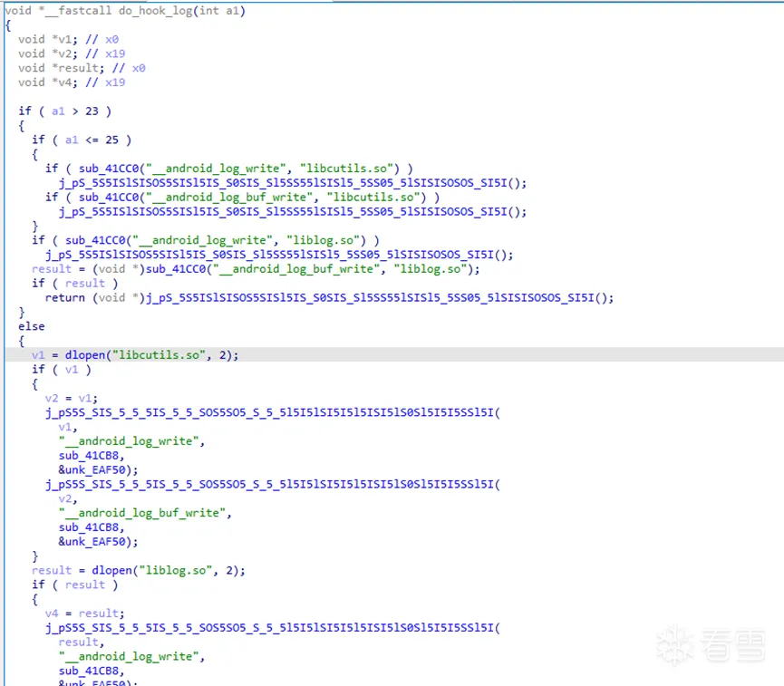The width and height of the screenshot is (784, 686).
Task: Click the 'if ( v1 )' condition
Action: (62, 370)
